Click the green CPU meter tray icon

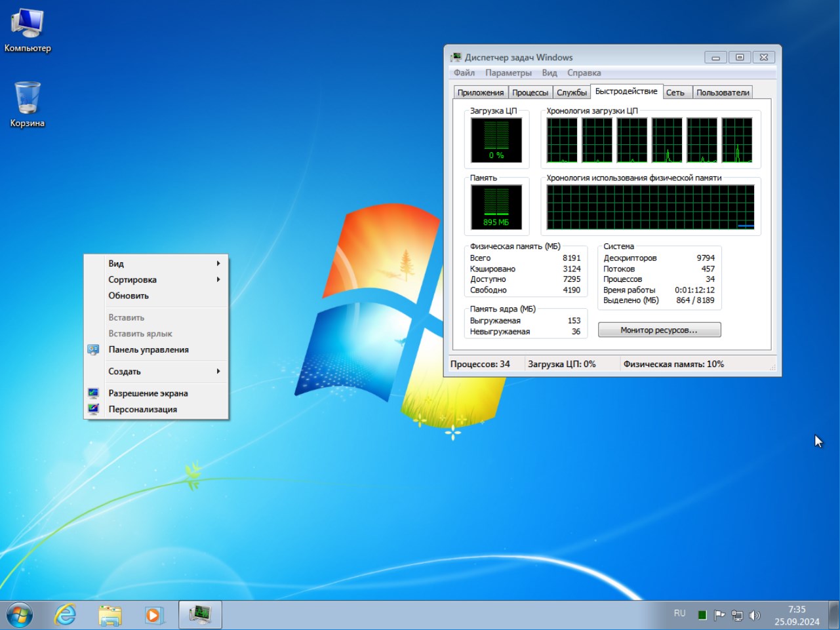702,615
